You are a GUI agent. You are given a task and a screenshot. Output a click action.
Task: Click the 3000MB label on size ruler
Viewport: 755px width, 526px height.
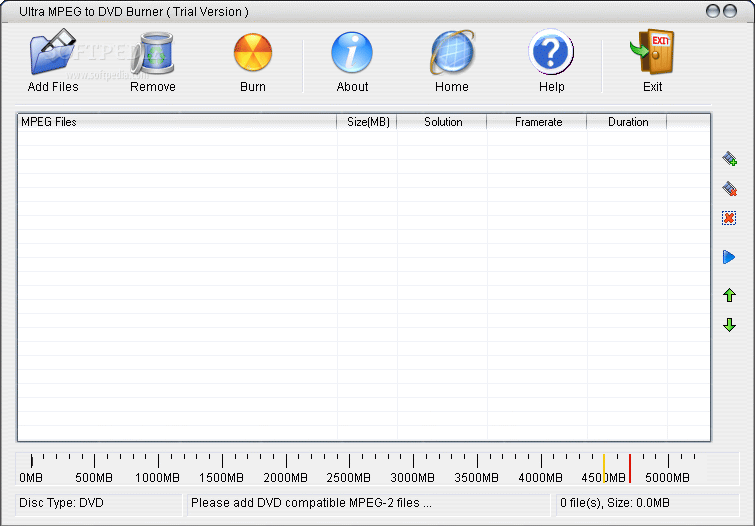tap(412, 478)
